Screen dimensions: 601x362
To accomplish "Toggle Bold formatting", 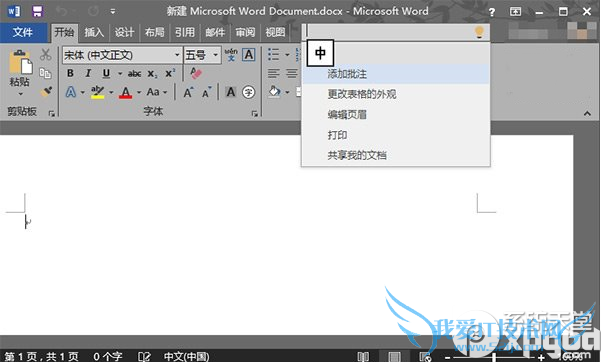I will (70, 73).
